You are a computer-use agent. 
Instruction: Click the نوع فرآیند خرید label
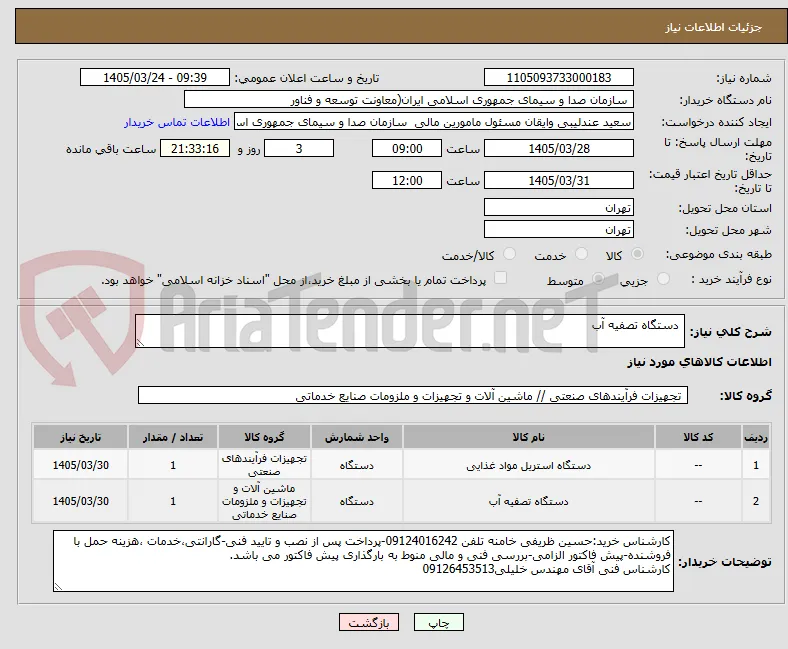[x=731, y=279]
